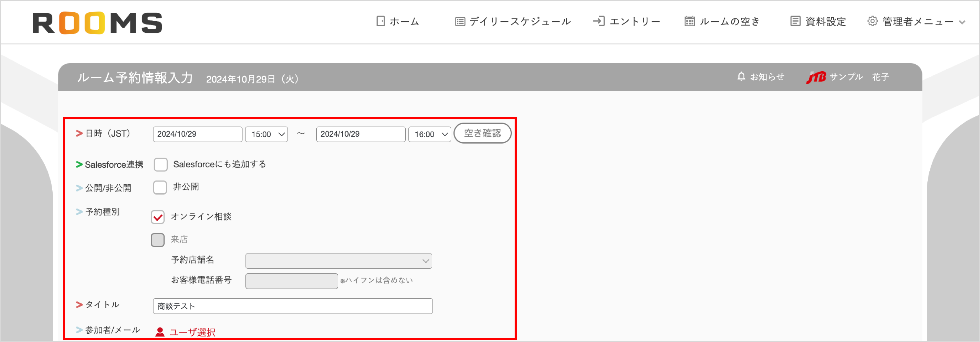The height and width of the screenshot is (342, 980).
Task: Click the タイトル field containing 商談テスト
Action: (x=293, y=306)
